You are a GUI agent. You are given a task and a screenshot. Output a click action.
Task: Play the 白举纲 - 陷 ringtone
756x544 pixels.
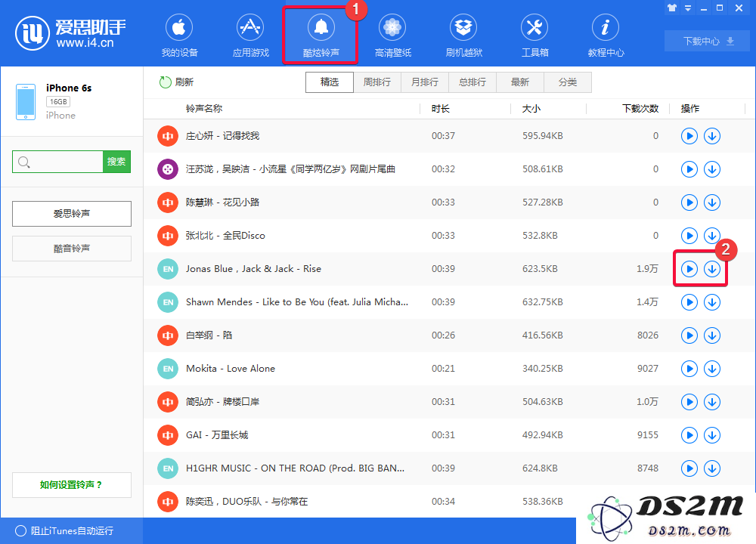(x=689, y=335)
